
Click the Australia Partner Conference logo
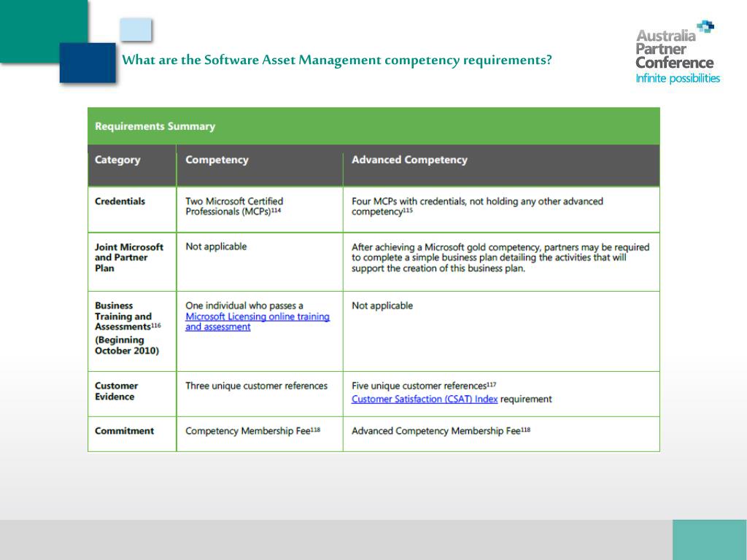(x=678, y=52)
